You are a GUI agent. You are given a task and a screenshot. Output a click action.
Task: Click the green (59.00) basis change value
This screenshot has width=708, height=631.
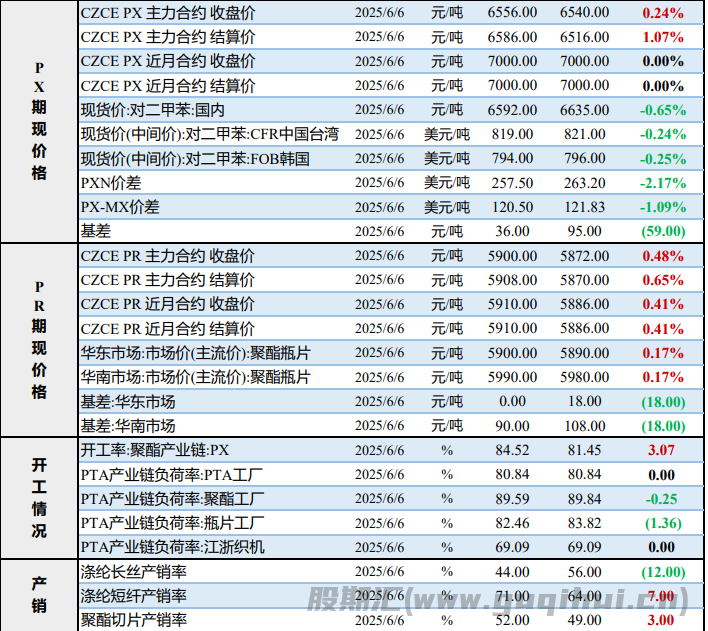point(662,231)
